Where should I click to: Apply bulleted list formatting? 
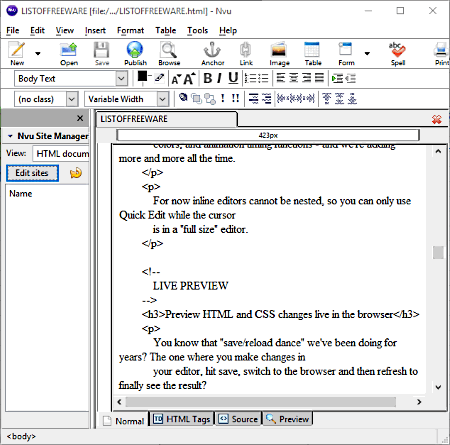263,78
